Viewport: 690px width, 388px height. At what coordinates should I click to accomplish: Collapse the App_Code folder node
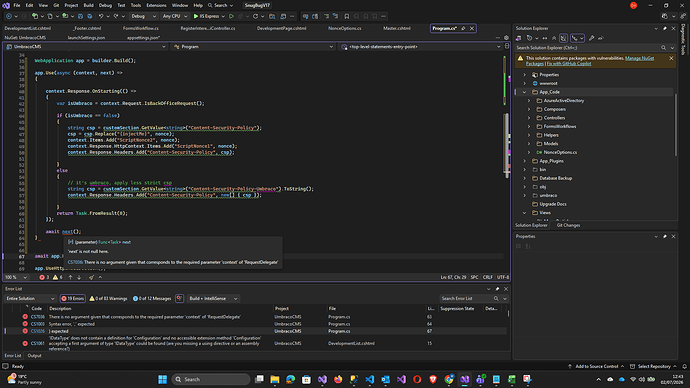pos(525,92)
